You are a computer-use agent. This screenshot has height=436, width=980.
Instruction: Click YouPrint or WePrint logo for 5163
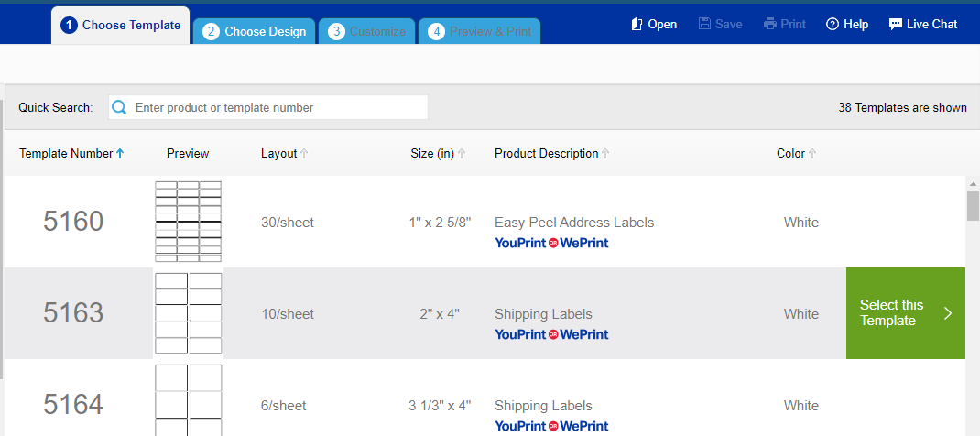(x=551, y=335)
